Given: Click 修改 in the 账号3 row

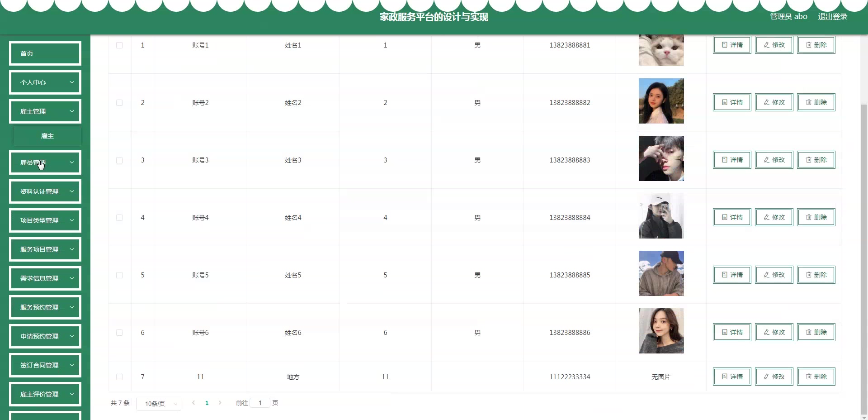Looking at the screenshot, I should 774,160.
